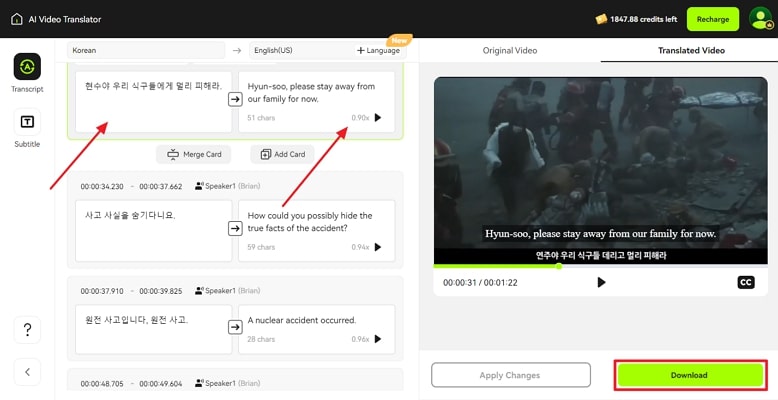Open the Korean source language dropdown

[x=147, y=50]
